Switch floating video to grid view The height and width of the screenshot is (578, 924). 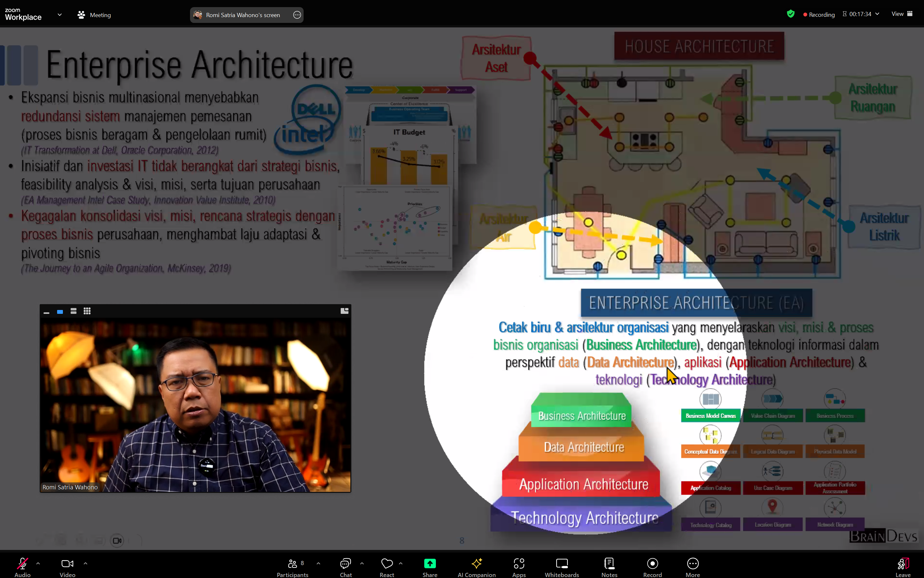[87, 311]
